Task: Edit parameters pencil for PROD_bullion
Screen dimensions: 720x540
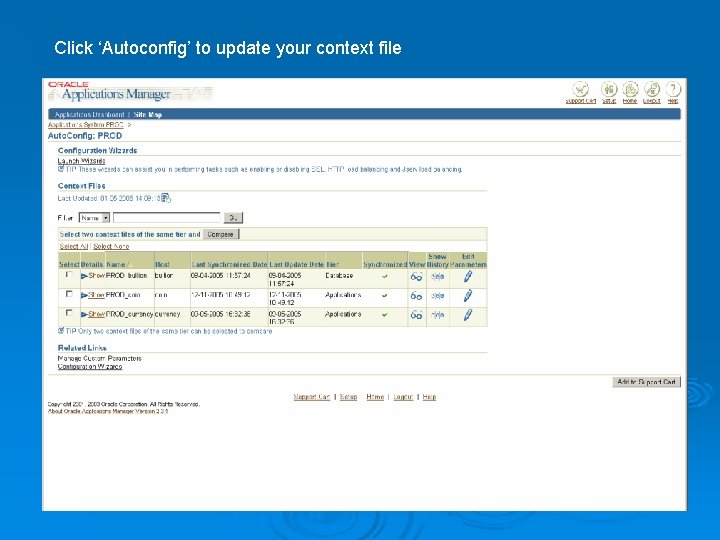Action: pyautogui.click(x=467, y=276)
